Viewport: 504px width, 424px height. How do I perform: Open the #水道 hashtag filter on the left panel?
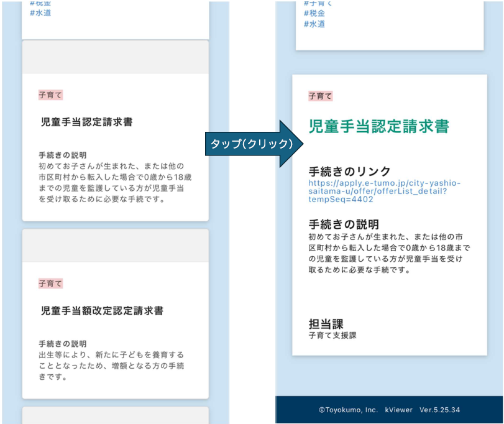click(34, 13)
